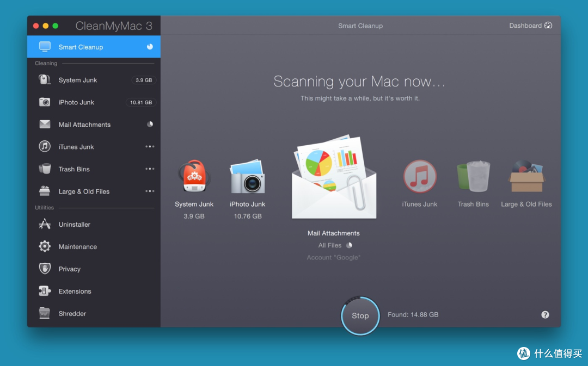Click the "10.76 GB" value under iPhoto Junk
Viewport: 588px width, 366px height.
pos(248,216)
